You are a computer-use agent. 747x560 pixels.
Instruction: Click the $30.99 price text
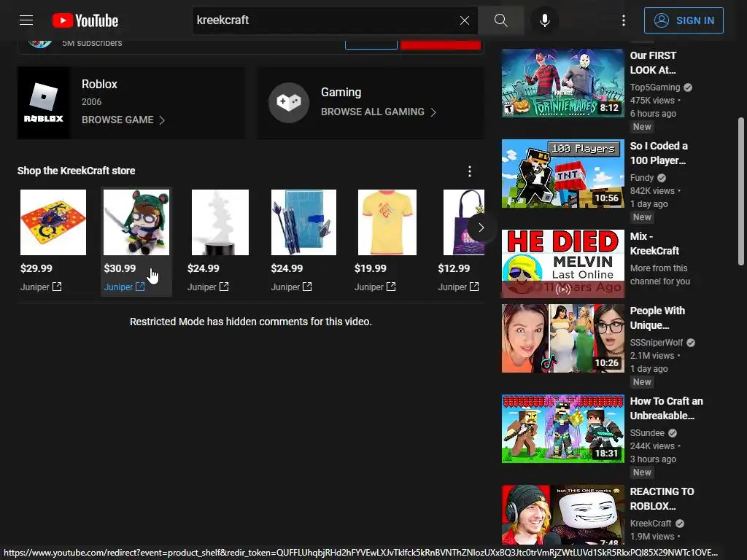tap(120, 268)
